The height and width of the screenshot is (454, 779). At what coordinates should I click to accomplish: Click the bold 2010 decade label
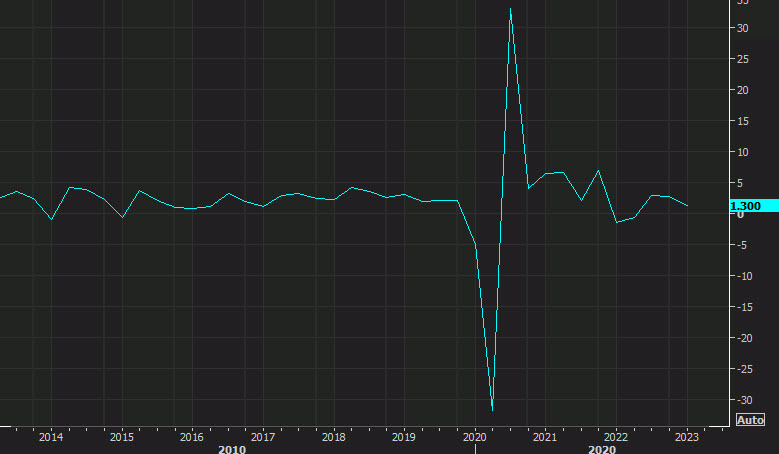(x=231, y=449)
